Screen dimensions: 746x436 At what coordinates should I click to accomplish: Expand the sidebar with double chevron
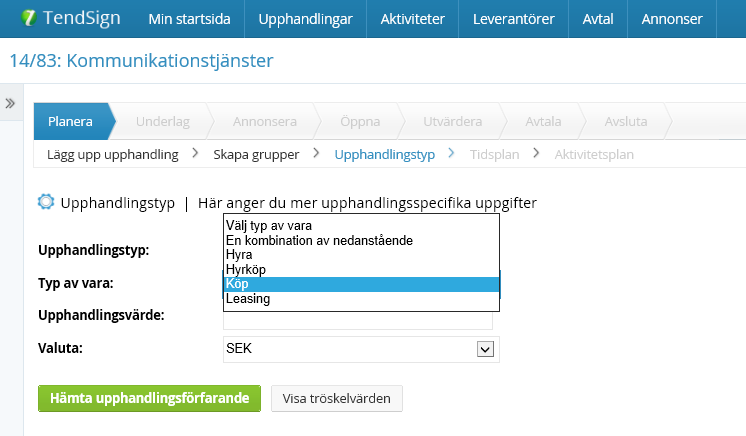tap(10, 103)
